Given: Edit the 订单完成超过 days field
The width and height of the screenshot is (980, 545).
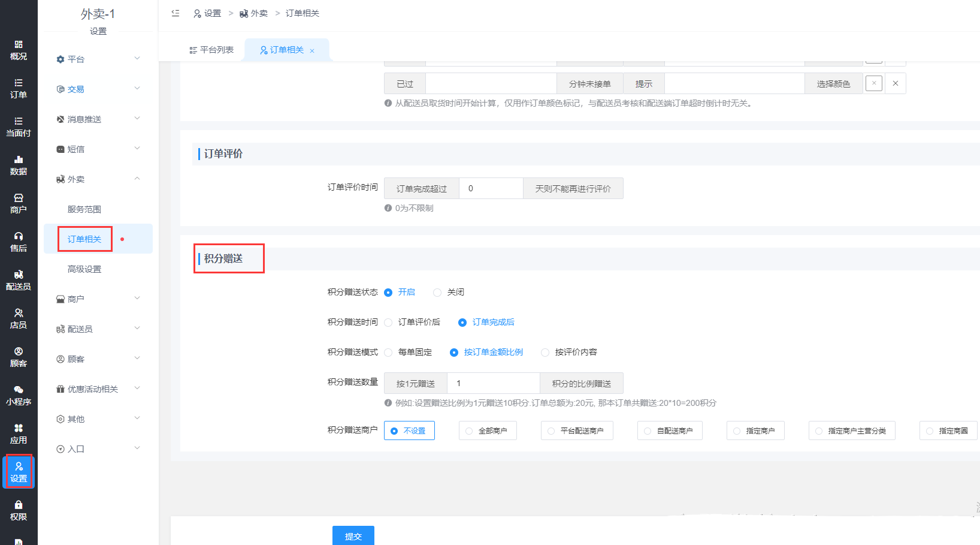Looking at the screenshot, I should tap(491, 188).
